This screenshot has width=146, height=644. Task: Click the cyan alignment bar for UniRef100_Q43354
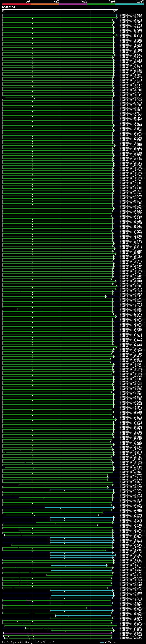[80, 507]
